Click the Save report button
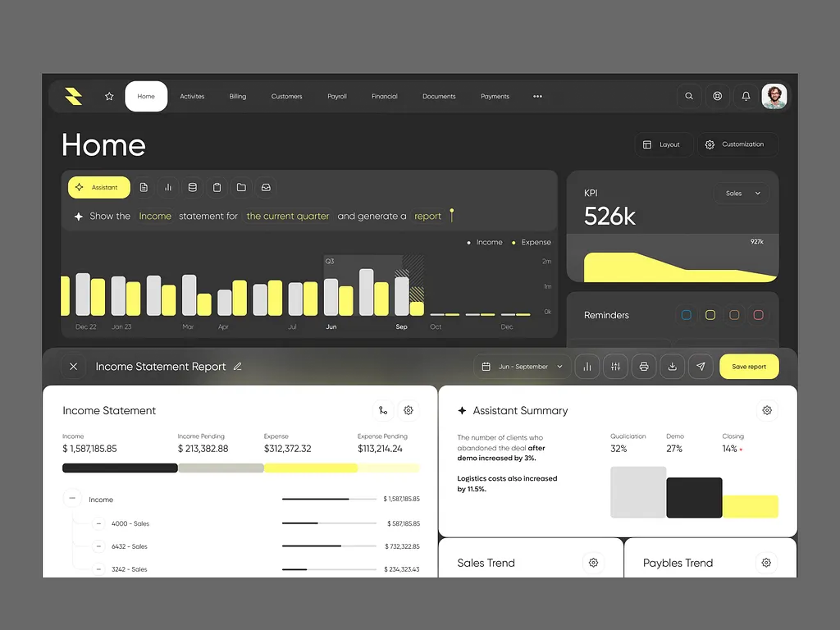840x630 pixels. click(748, 366)
